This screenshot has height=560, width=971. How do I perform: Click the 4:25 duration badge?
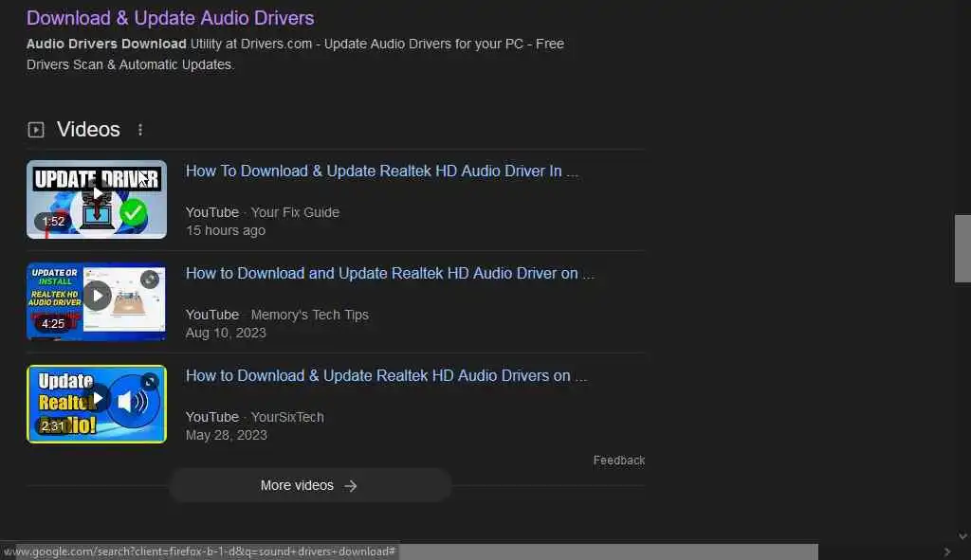(x=53, y=324)
